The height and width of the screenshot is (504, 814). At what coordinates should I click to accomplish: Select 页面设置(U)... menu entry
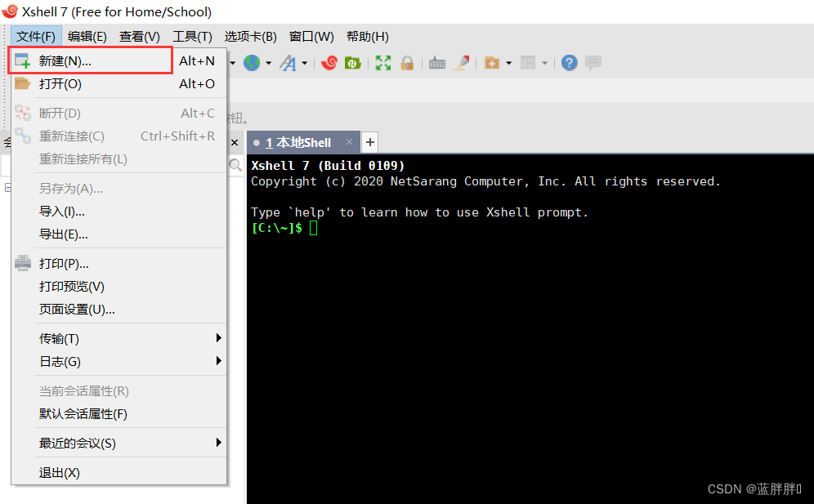(x=119, y=310)
